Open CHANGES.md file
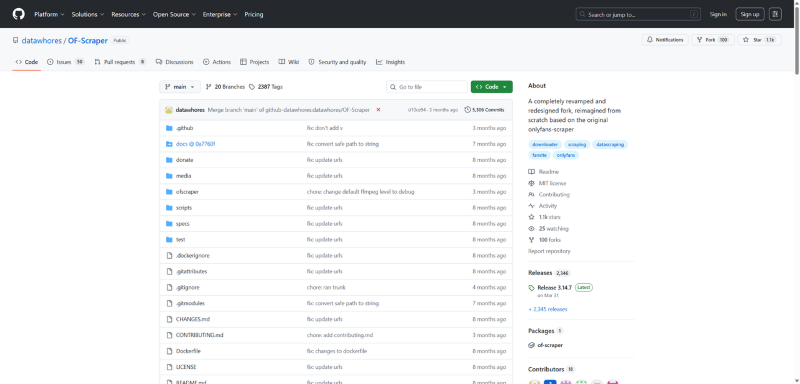Screen dimensions: 800x384 coord(193,319)
